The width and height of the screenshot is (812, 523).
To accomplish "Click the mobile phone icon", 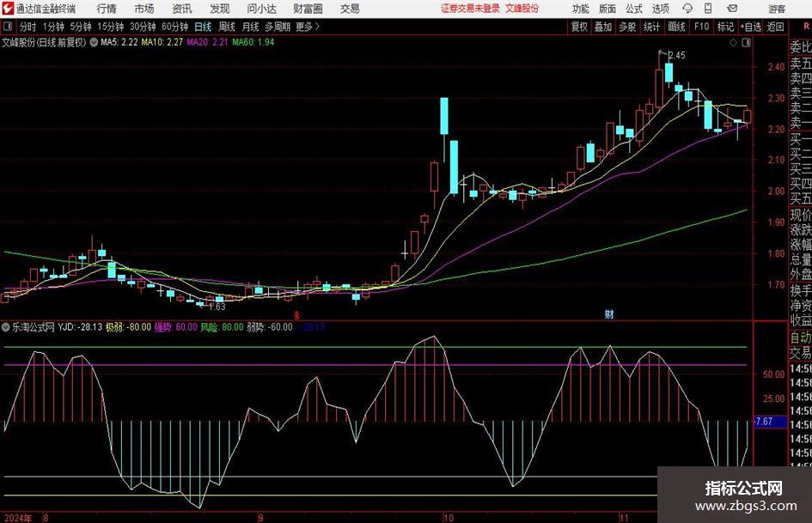I will pos(708,9).
